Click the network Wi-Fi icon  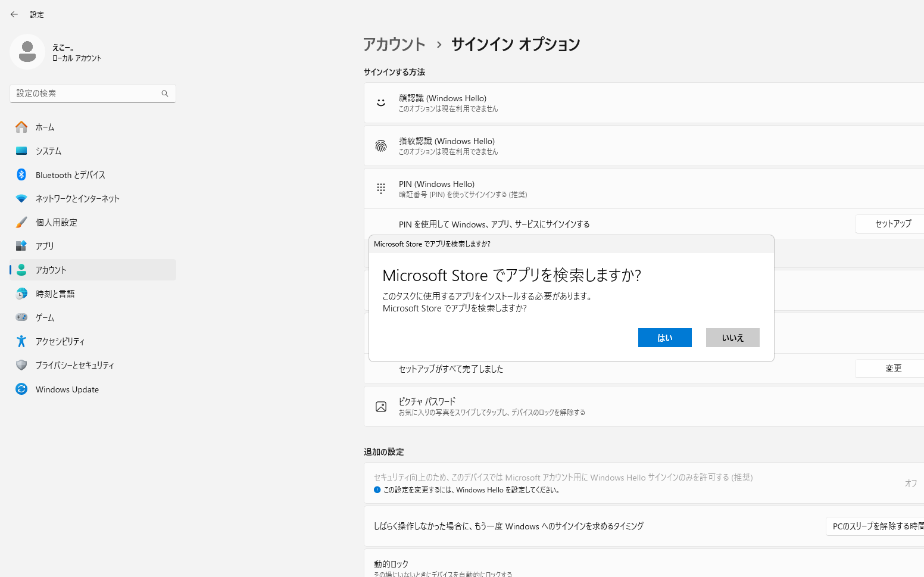[x=21, y=198]
